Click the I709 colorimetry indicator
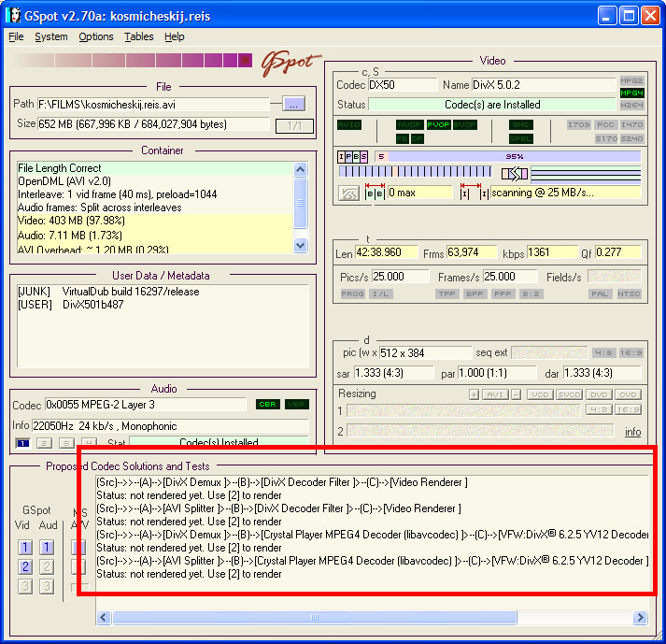Viewport: 666px width, 644px height. [579, 124]
